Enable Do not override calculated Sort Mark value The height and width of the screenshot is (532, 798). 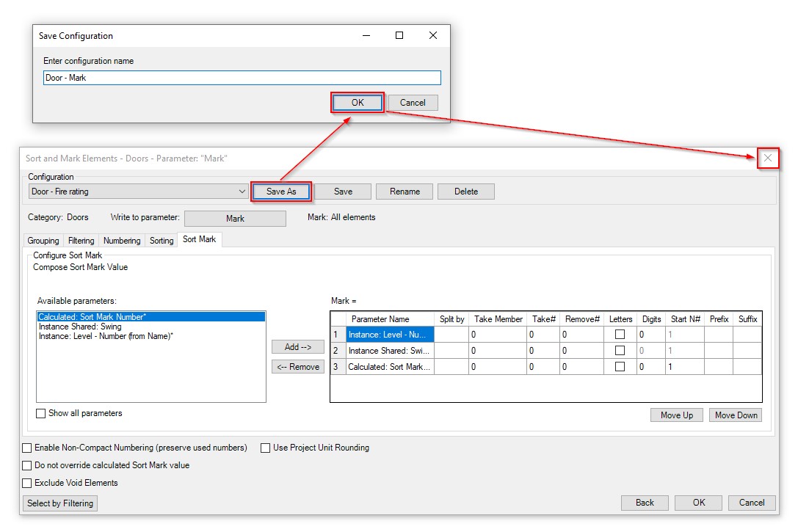click(28, 465)
